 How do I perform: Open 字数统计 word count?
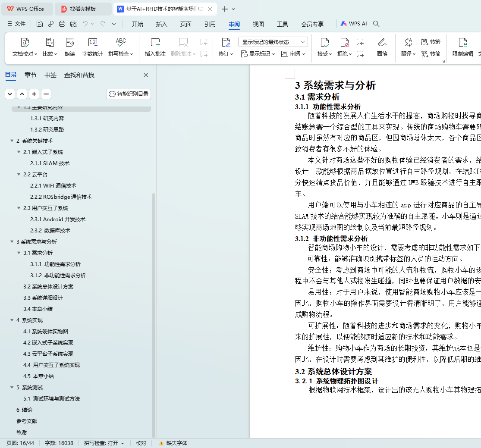tap(93, 47)
